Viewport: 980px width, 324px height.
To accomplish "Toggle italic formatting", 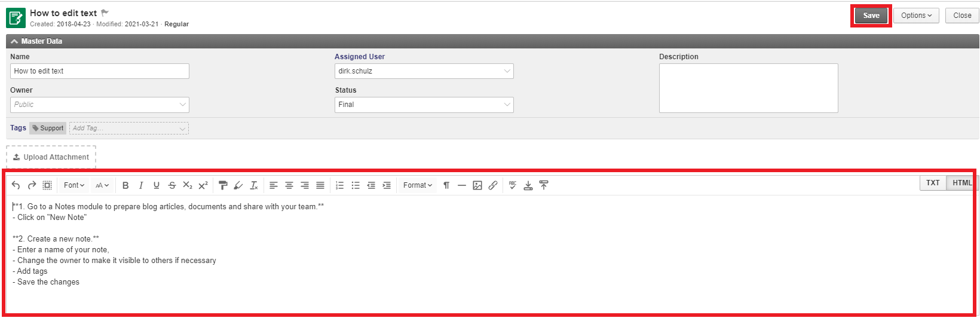I will (x=141, y=185).
